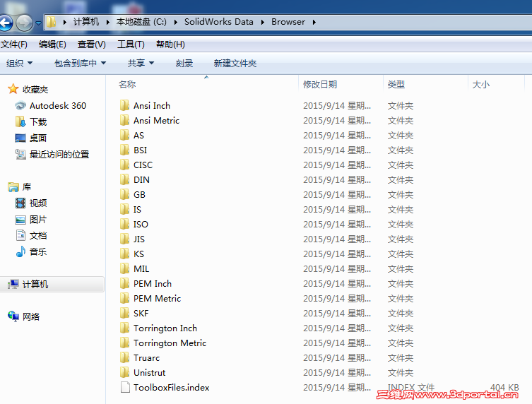This screenshot has width=532, height=404.
Task: Open the recent locations dropdown beside Forward
Action: (x=38, y=23)
